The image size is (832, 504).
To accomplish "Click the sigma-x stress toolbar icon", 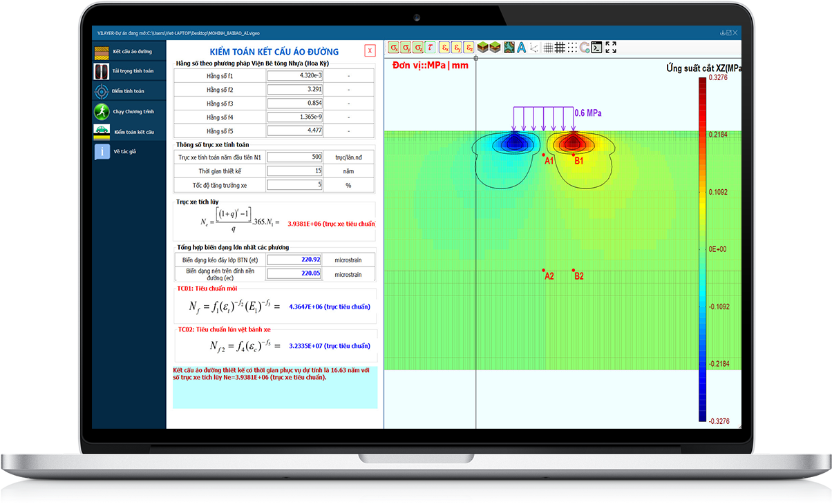I will (x=393, y=48).
